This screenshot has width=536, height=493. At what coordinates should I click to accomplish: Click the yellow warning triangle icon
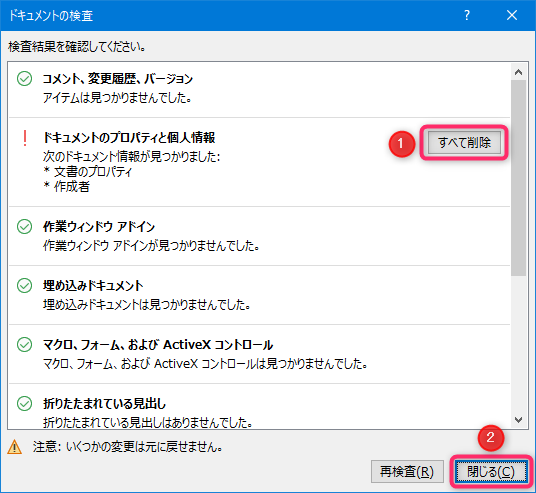(15, 447)
